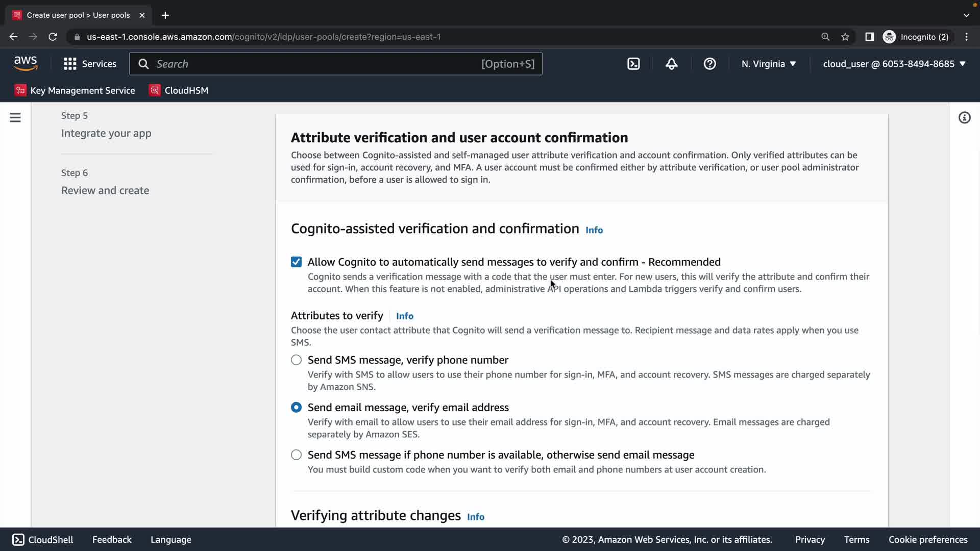The image size is (980, 551).
Task: Uncheck Allow Cognito to automatically send messages
Action: pyautogui.click(x=296, y=262)
